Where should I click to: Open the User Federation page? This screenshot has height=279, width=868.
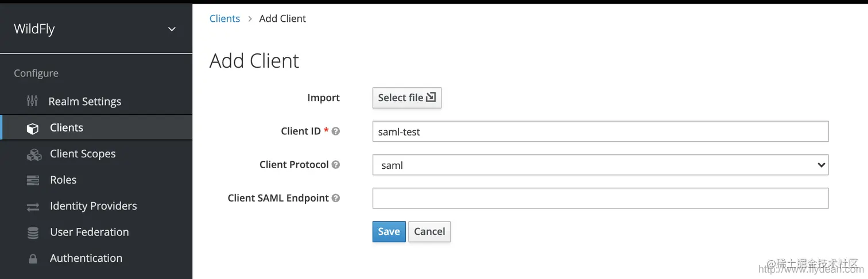89,232
